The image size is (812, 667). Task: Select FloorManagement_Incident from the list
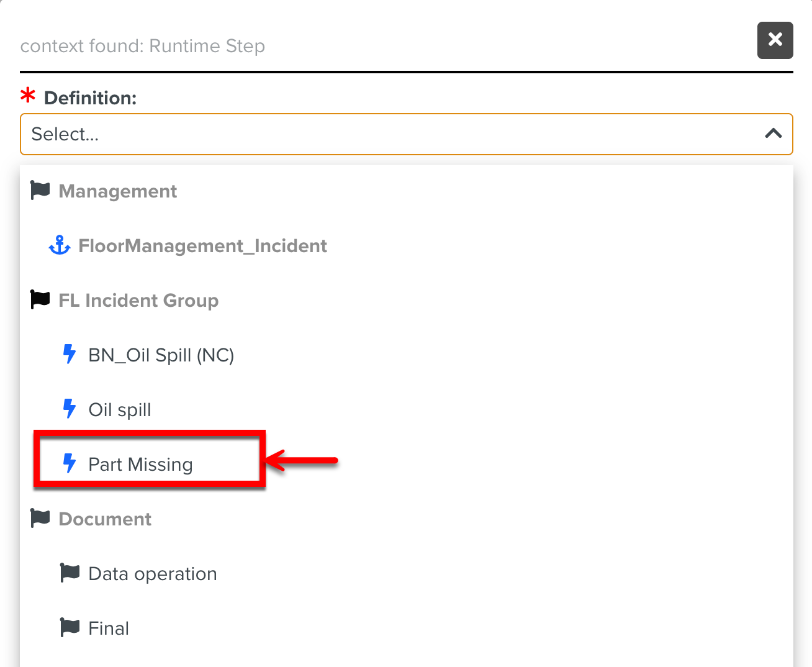click(x=202, y=245)
